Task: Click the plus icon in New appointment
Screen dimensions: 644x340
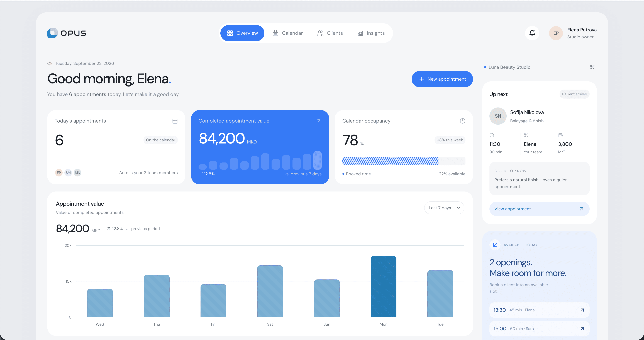Action: pos(421,79)
